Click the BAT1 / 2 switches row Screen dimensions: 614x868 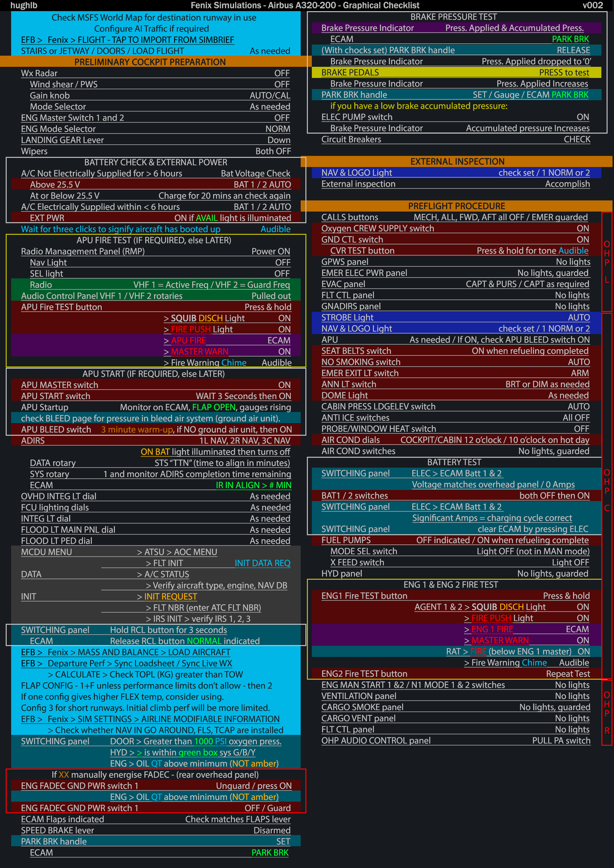456,496
